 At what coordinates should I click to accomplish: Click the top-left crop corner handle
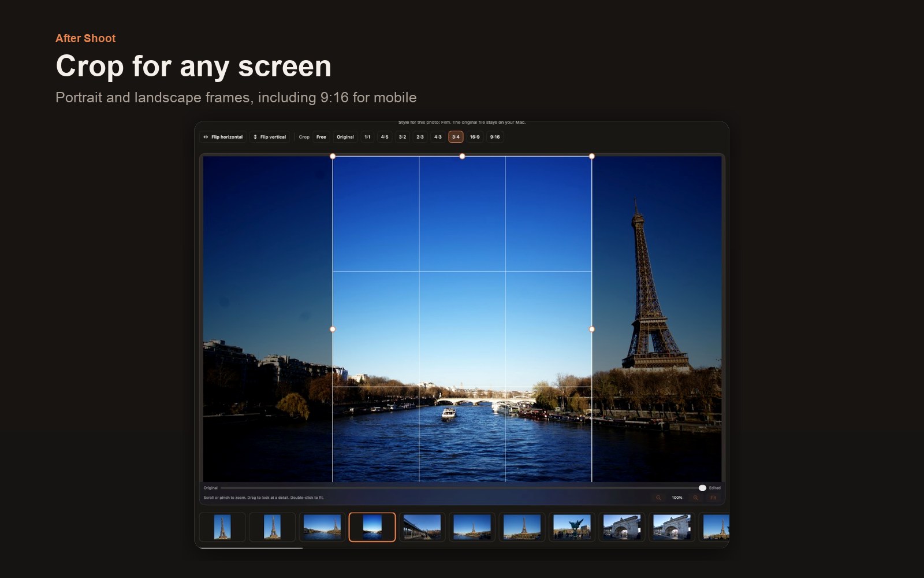point(333,156)
